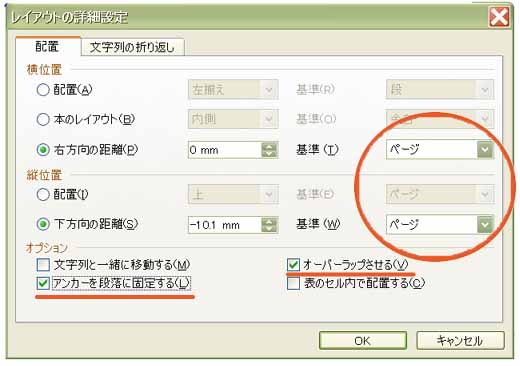Open the disabled 基準(R) 段 dropdown
520x366 pixels.
[440, 89]
